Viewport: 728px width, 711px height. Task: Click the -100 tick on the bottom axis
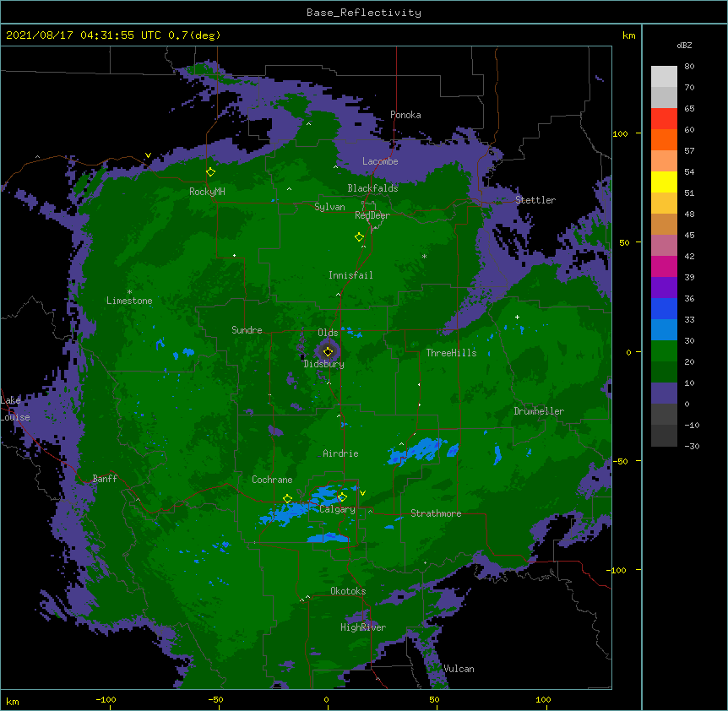click(106, 699)
